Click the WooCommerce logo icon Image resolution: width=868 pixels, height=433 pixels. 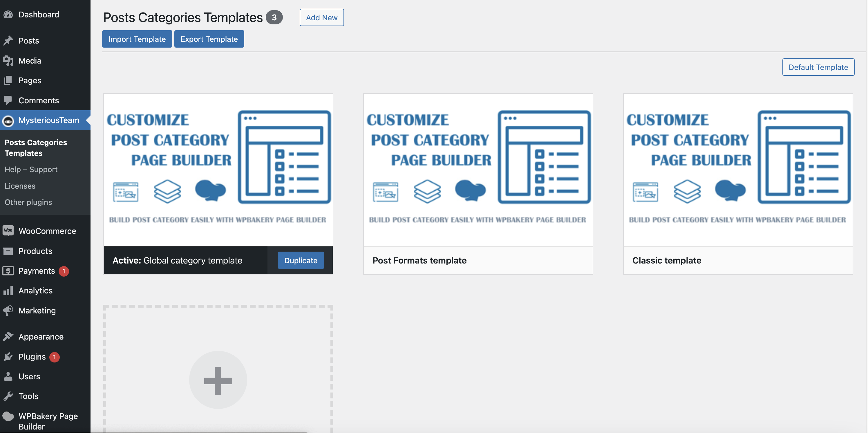[8, 231]
